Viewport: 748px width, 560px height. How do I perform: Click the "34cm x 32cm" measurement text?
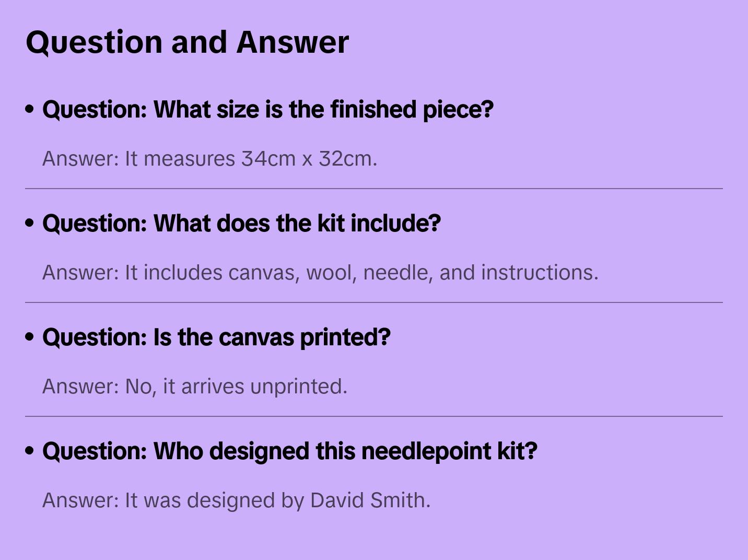[309, 159]
